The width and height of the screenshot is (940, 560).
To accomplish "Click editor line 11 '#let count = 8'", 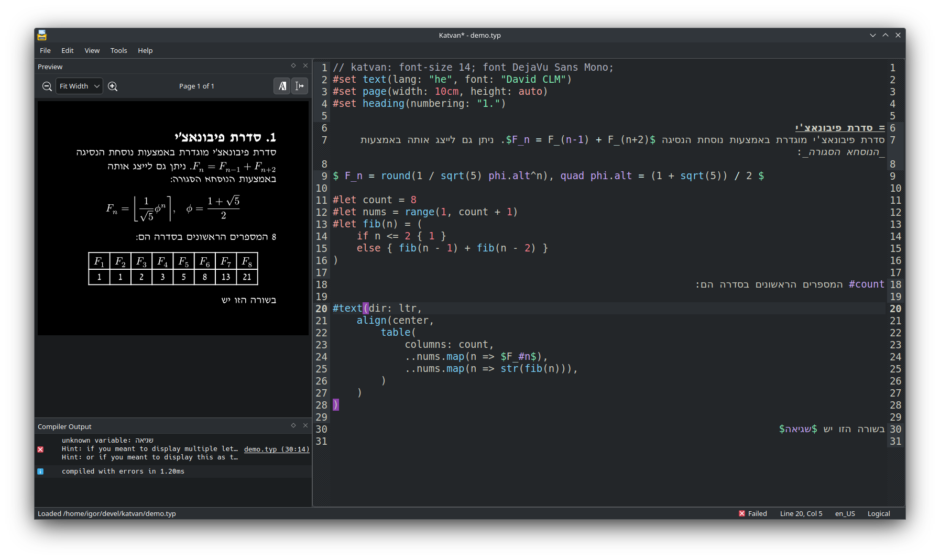I will pyautogui.click(x=375, y=200).
